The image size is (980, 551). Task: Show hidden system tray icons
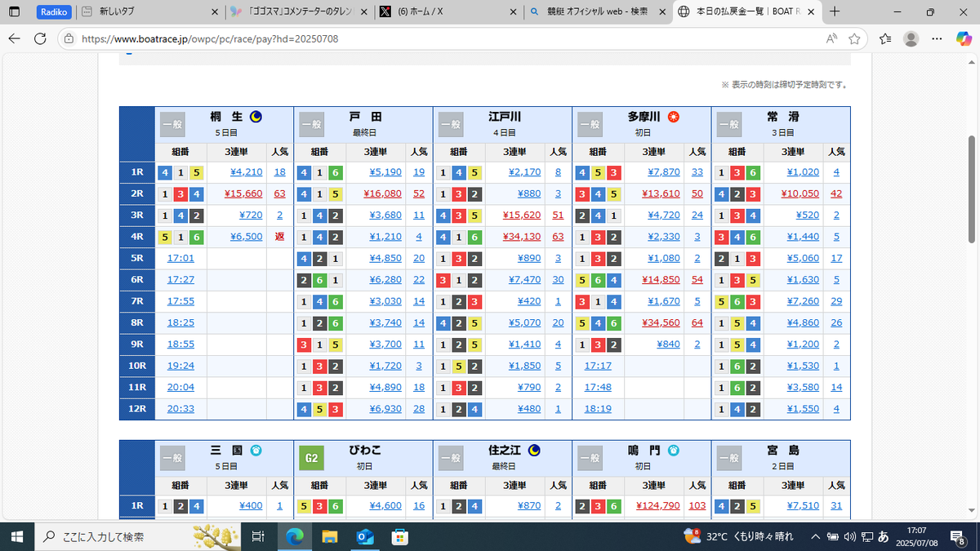coord(815,536)
